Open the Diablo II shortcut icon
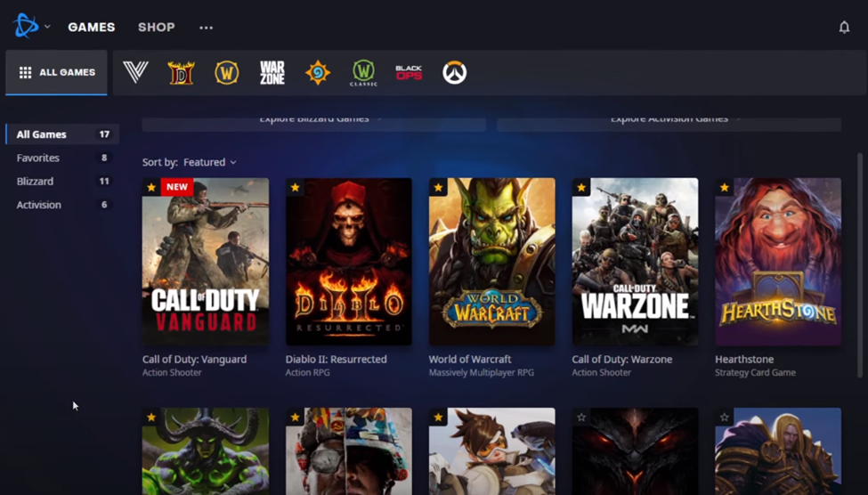 pyautogui.click(x=181, y=72)
